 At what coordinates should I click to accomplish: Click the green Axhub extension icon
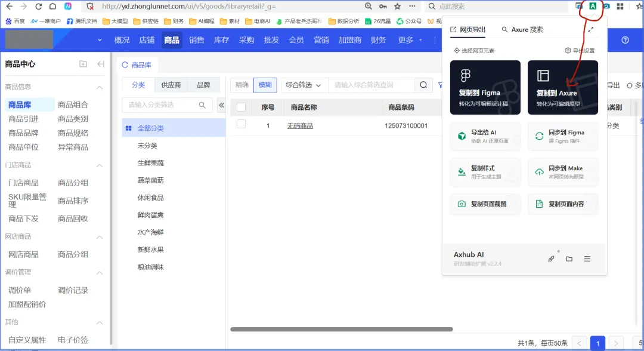tap(593, 6)
